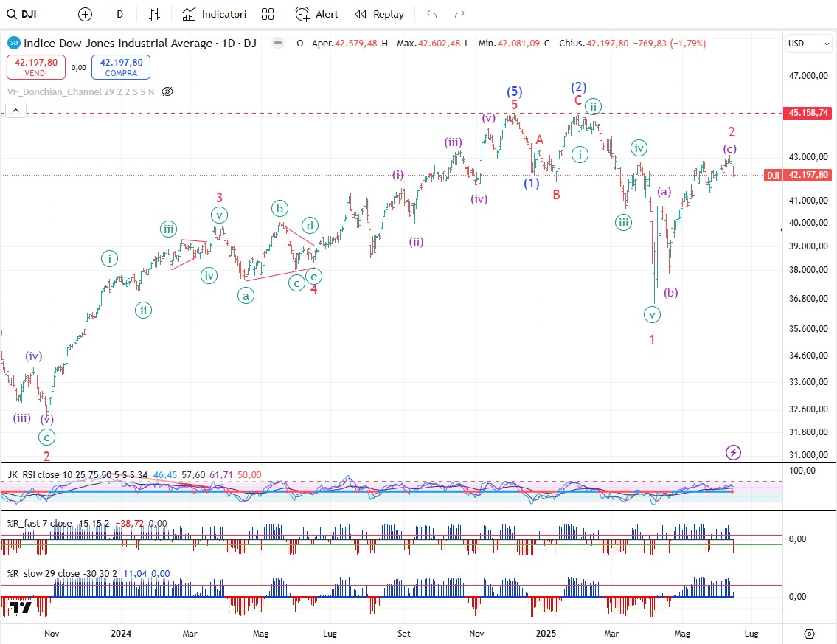The image size is (837, 644).
Task: Click the purple lightning event marker
Action: (x=734, y=453)
